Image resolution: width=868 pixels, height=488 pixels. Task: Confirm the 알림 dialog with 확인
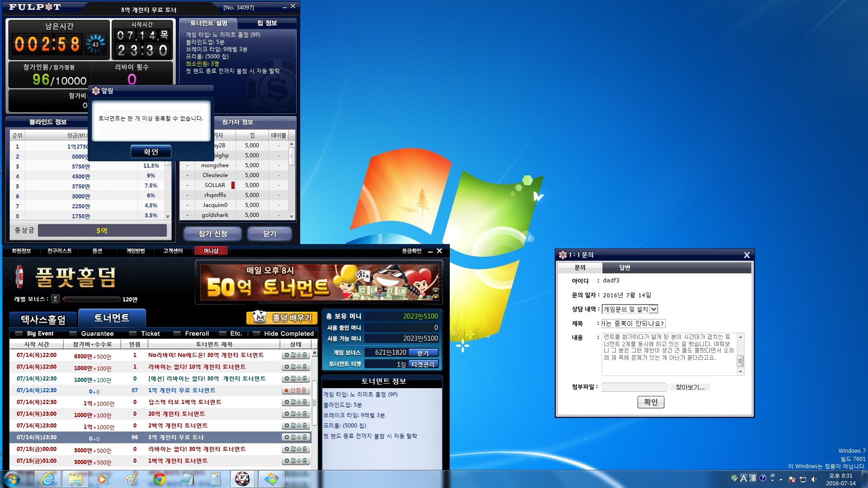click(x=151, y=152)
